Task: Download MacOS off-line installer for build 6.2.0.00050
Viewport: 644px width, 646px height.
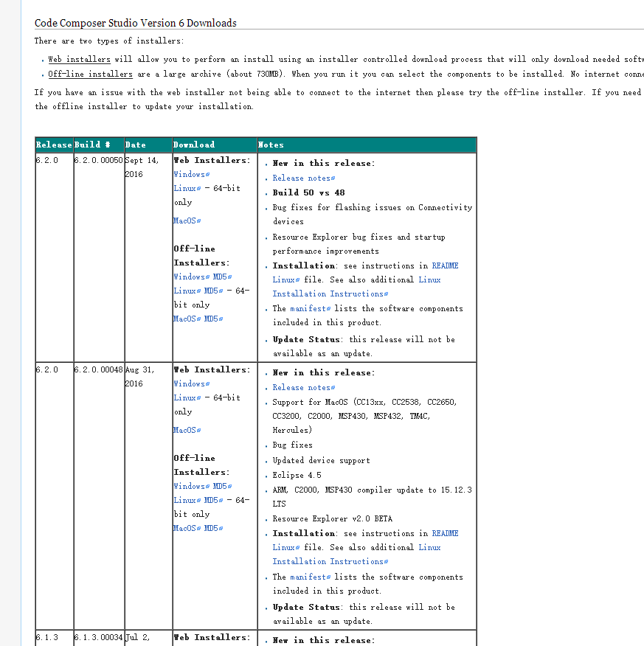Action: pyautogui.click(x=187, y=319)
